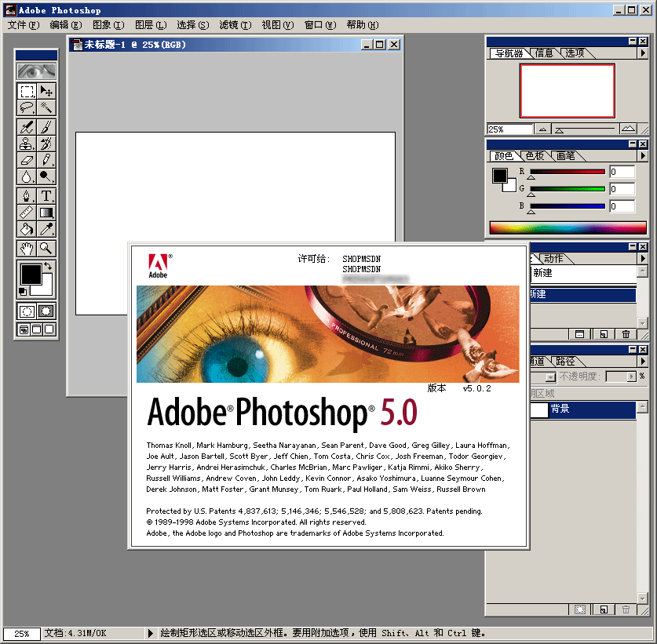Open the 编辑(E) menu
Screen dimensions: 657x644
pos(66,25)
